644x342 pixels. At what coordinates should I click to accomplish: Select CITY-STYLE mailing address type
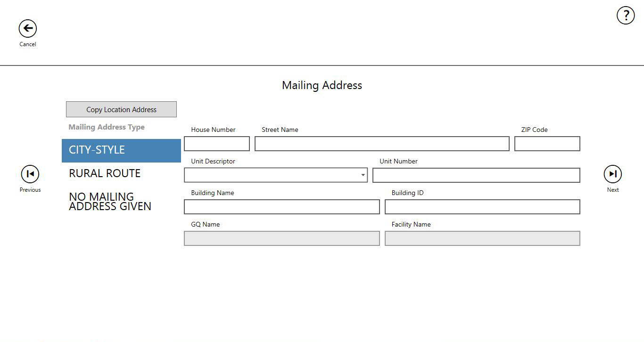coord(121,150)
